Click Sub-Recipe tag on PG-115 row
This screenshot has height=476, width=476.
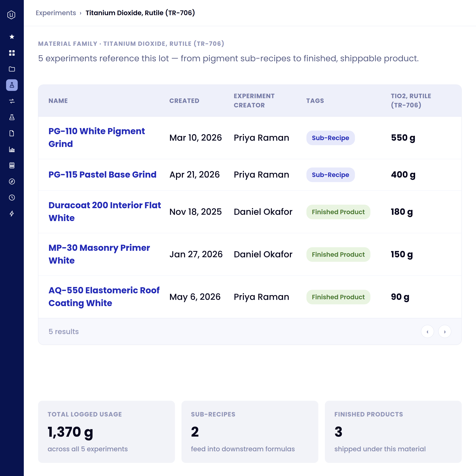pos(330,175)
